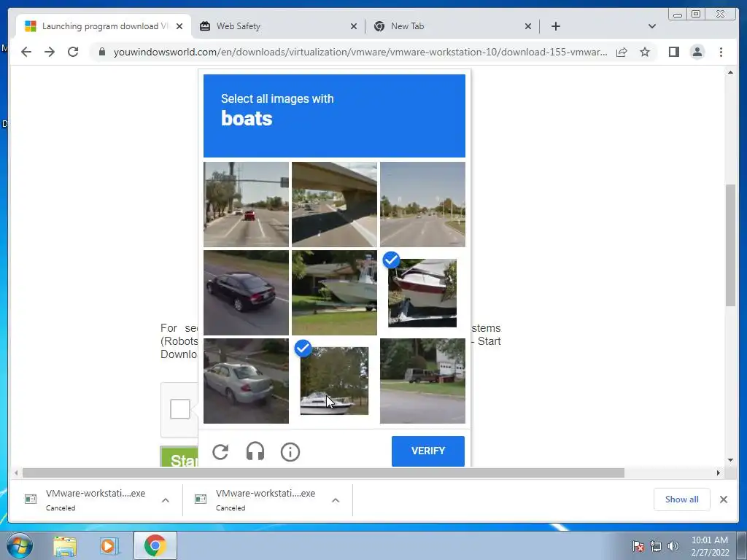This screenshot has width=747, height=560.
Task: Open the Action Center flag icon
Action: point(638,546)
